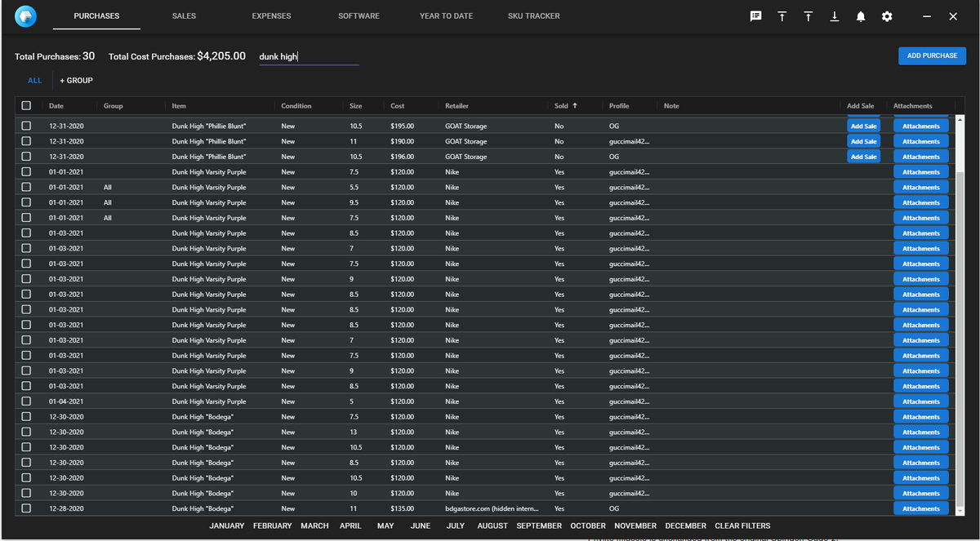Click the + GROUP button

76,81
